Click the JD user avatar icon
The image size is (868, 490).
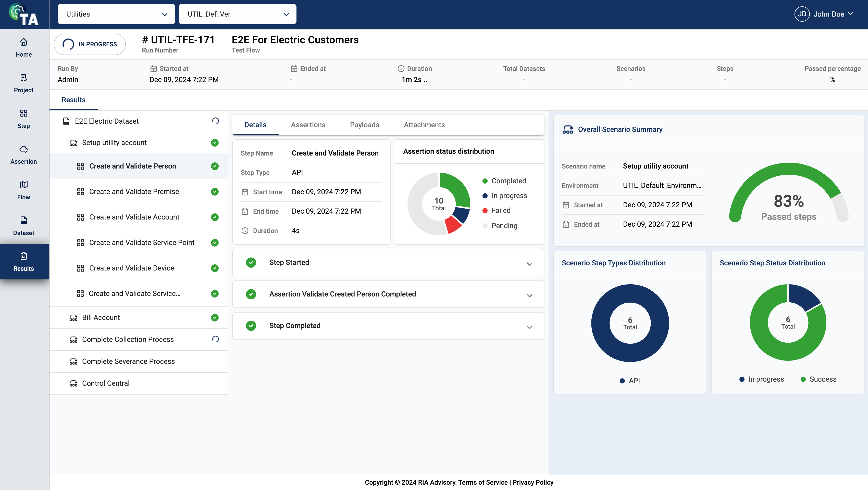click(802, 14)
